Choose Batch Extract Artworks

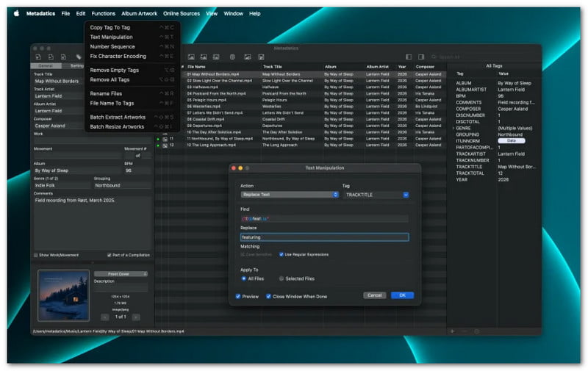point(132,118)
